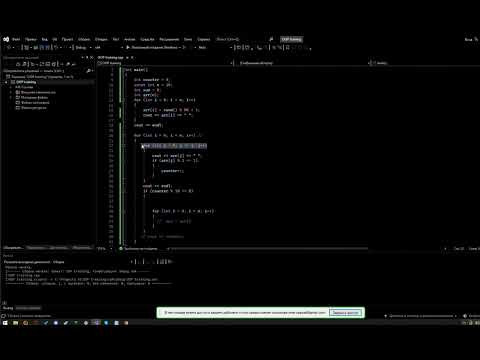480x360 pixels.
Task: Open the Файл menu
Action: [x=16, y=39]
